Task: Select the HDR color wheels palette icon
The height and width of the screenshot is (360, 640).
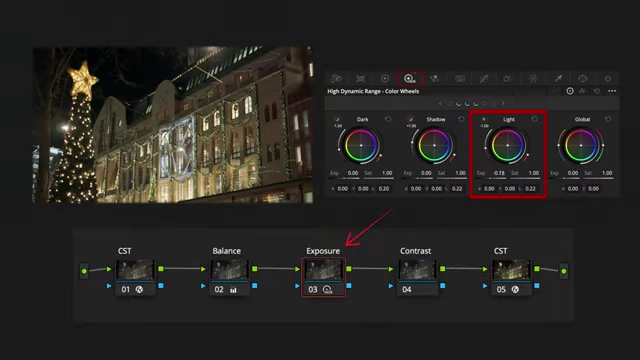Action: (409, 78)
